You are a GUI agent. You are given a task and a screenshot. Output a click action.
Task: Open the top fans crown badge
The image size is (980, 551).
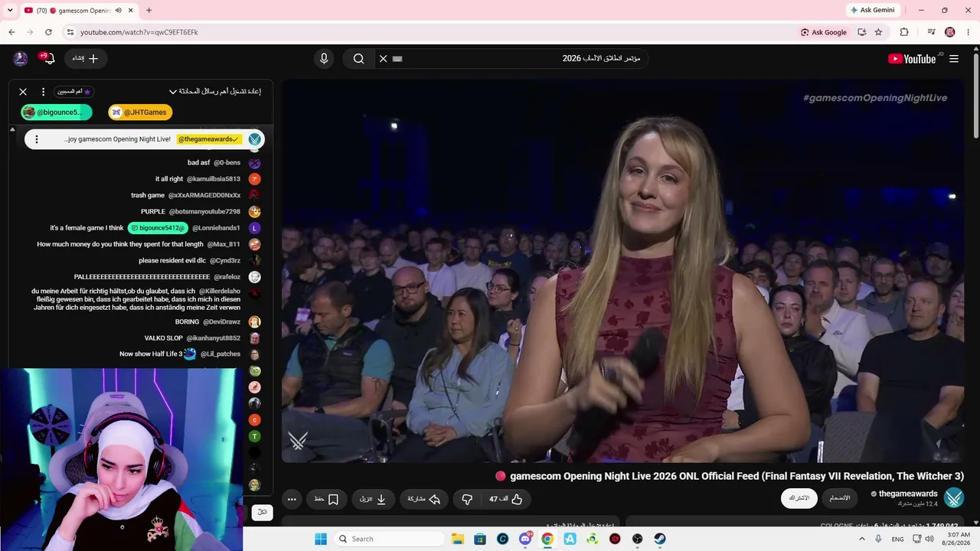coord(74,92)
